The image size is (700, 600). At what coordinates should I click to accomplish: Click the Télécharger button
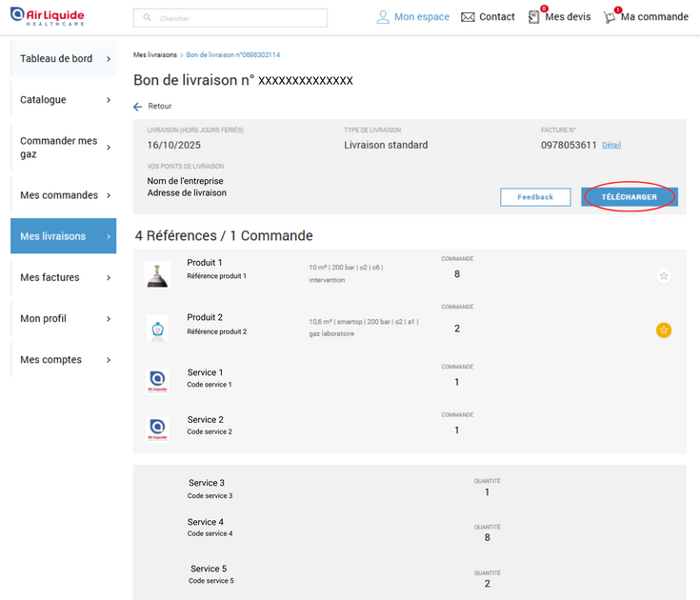(630, 197)
